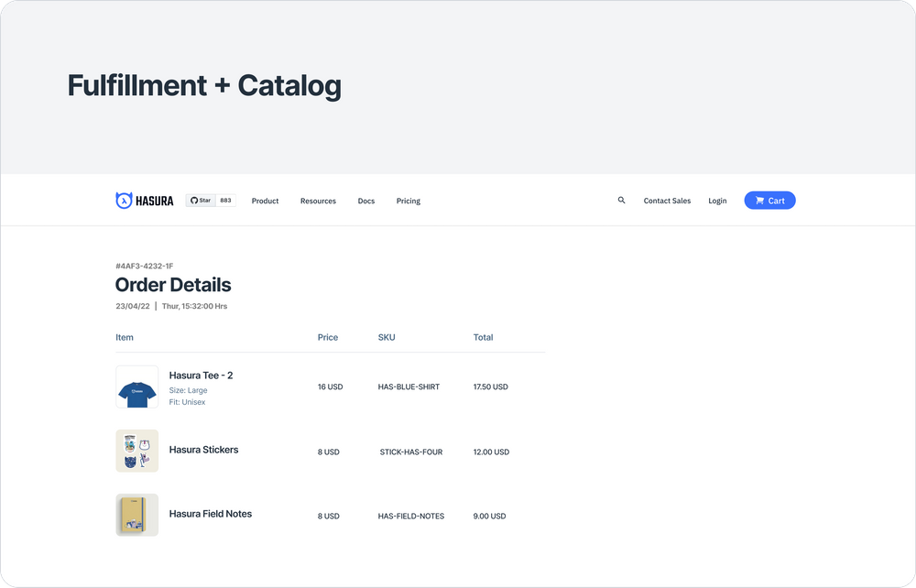Open the Login link
Image resolution: width=916 pixels, height=588 pixels.
point(717,201)
